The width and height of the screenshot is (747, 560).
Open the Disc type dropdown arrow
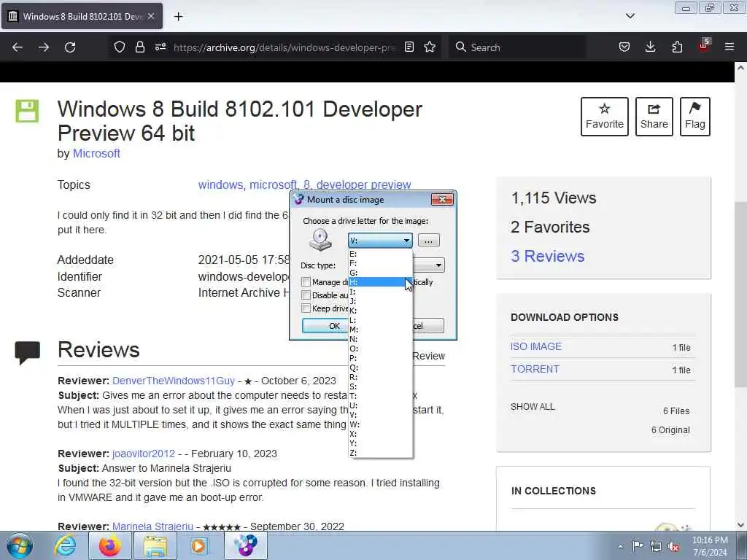click(438, 265)
